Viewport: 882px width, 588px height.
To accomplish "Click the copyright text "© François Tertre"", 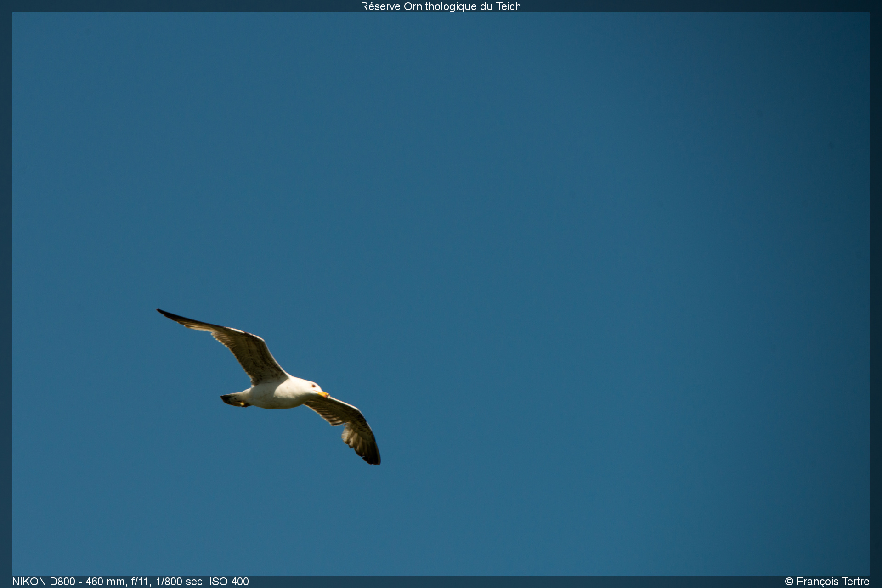I will click(827, 582).
